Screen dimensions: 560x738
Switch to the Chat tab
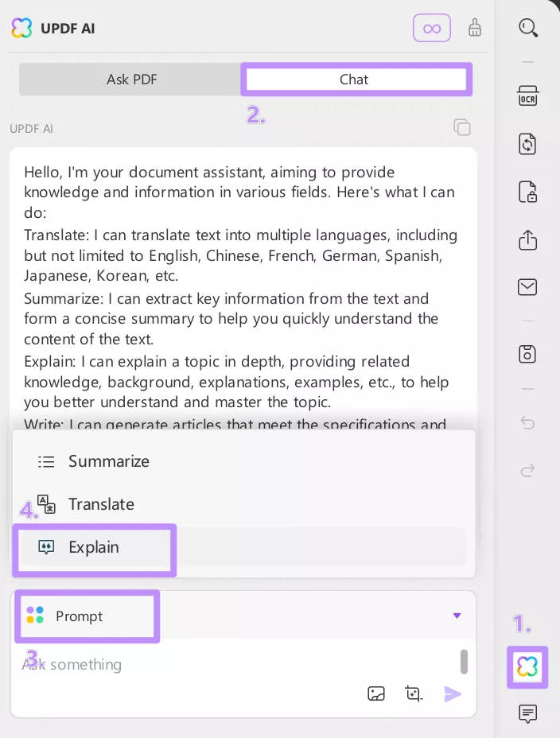point(356,79)
